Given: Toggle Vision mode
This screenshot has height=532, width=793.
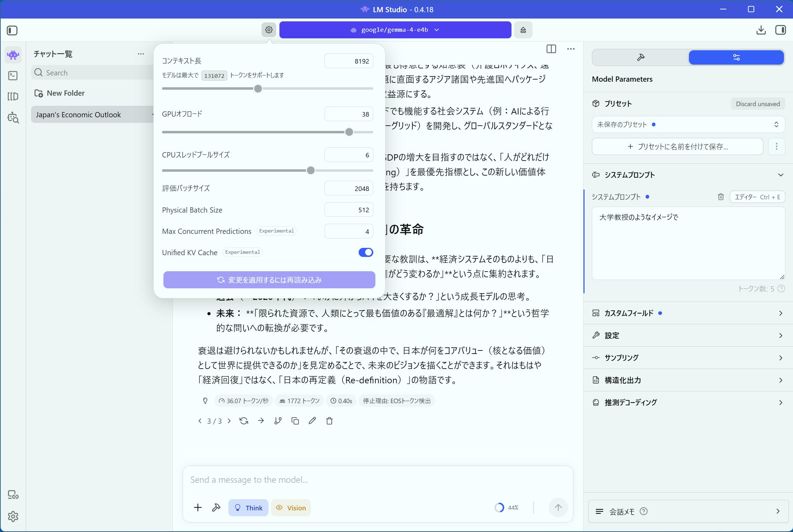Looking at the screenshot, I should click(291, 508).
